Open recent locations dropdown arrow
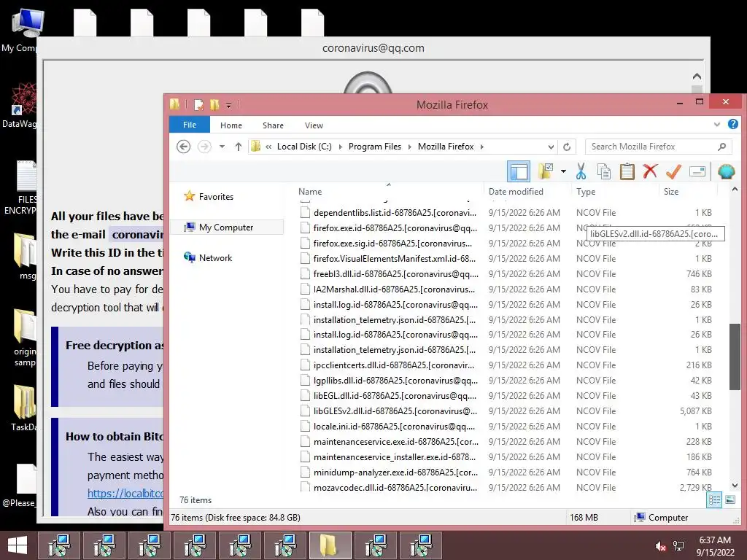The height and width of the screenshot is (560, 747). pos(222,147)
